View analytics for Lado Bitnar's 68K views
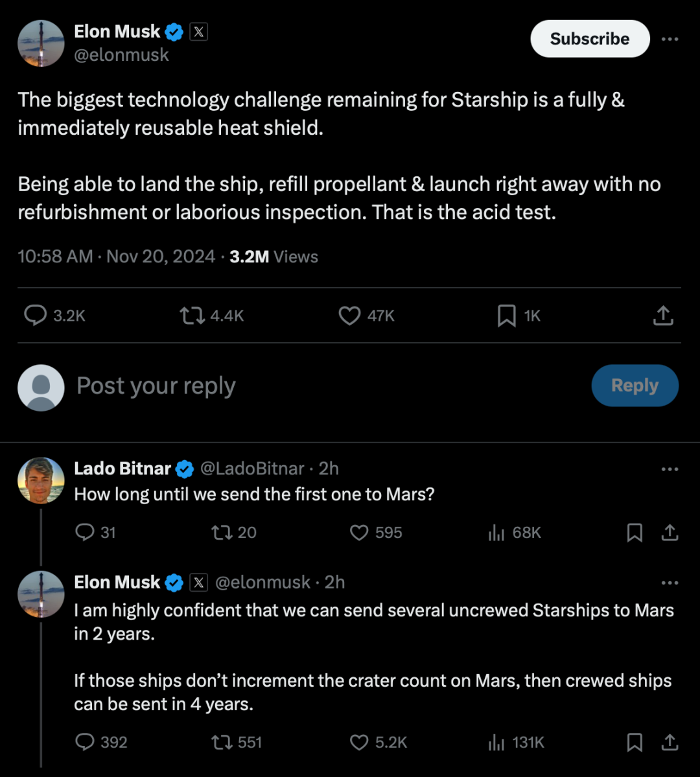This screenshot has width=700, height=777. [496, 533]
